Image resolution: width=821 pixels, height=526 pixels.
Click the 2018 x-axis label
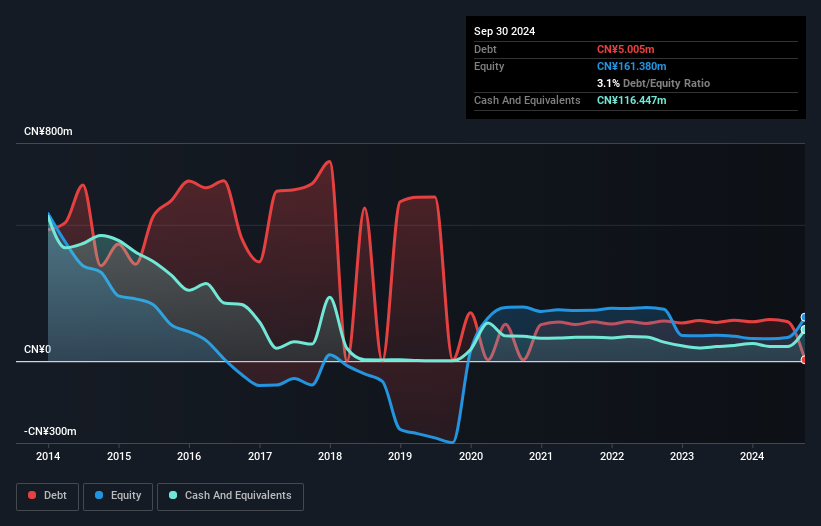(330, 456)
